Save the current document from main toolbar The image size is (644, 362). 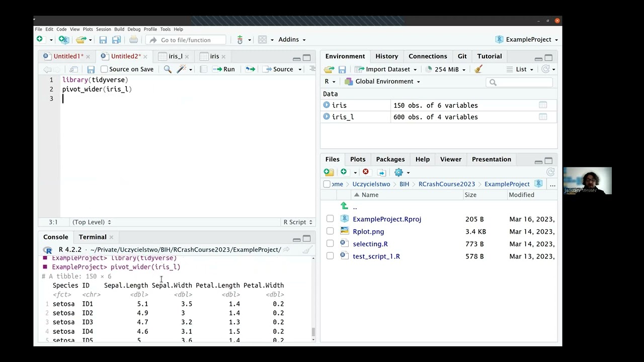tap(103, 40)
